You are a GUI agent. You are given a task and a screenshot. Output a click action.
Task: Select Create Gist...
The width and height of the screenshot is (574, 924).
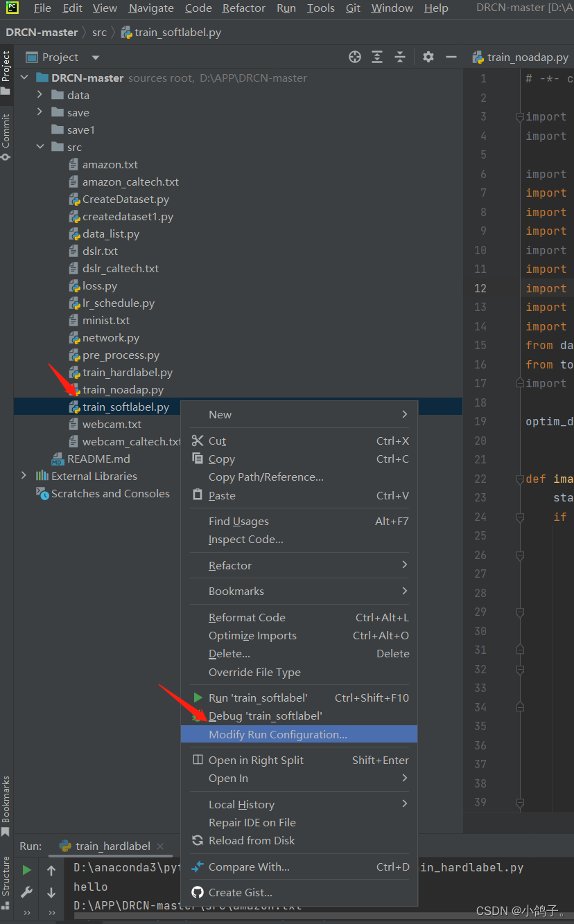[x=299, y=892]
